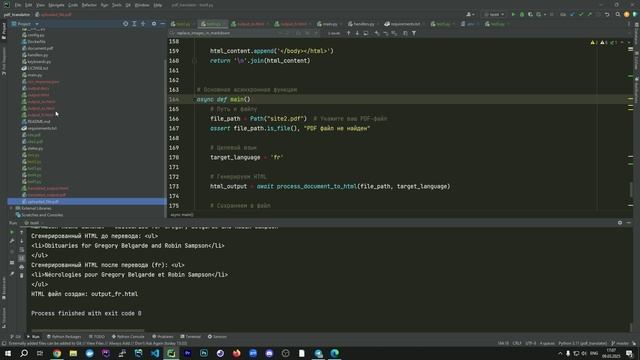Open the notifications icon in system tray
Screen dimensions: 640x360
click(629, 353)
